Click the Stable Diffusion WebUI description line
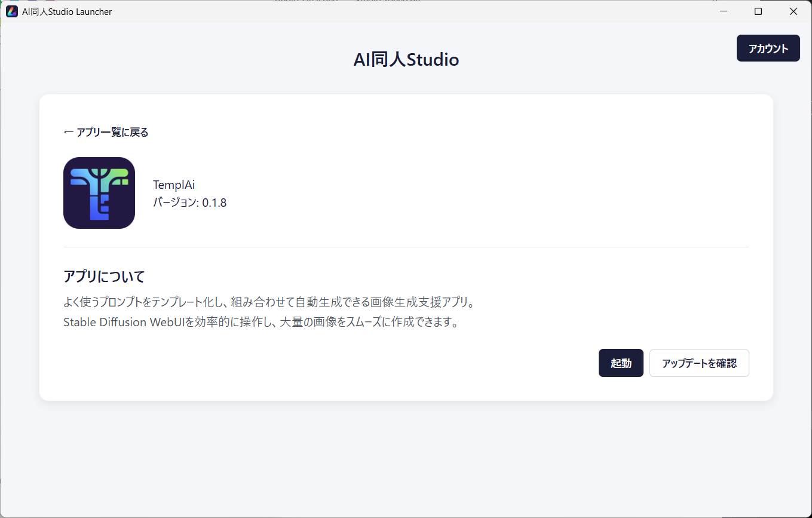This screenshot has height=518, width=812. tap(261, 323)
